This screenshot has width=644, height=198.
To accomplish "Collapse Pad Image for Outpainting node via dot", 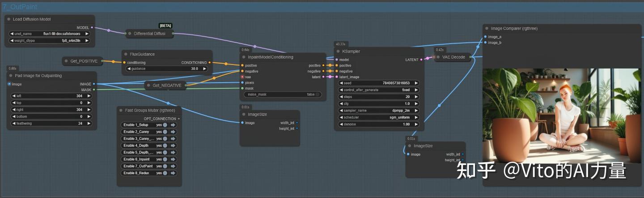I will point(11,76).
